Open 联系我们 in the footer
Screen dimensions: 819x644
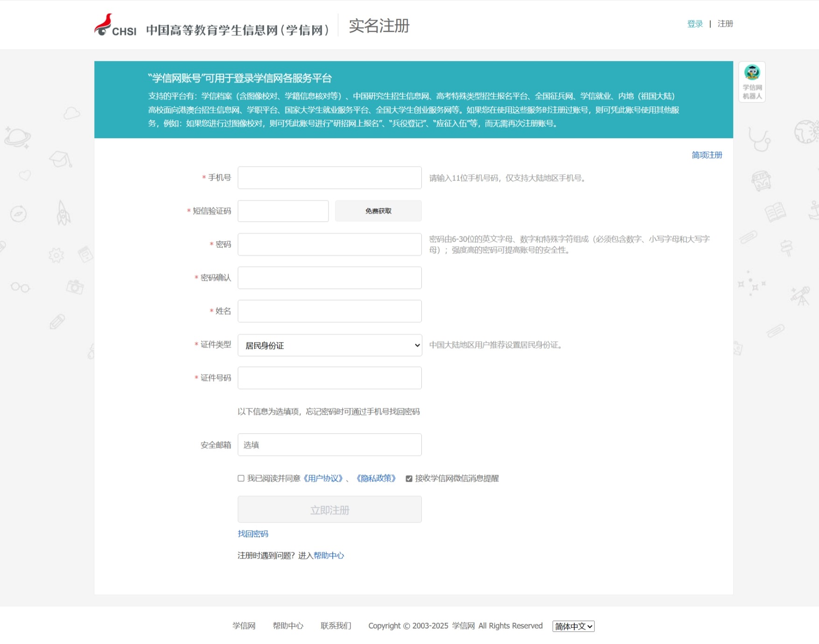[336, 626]
